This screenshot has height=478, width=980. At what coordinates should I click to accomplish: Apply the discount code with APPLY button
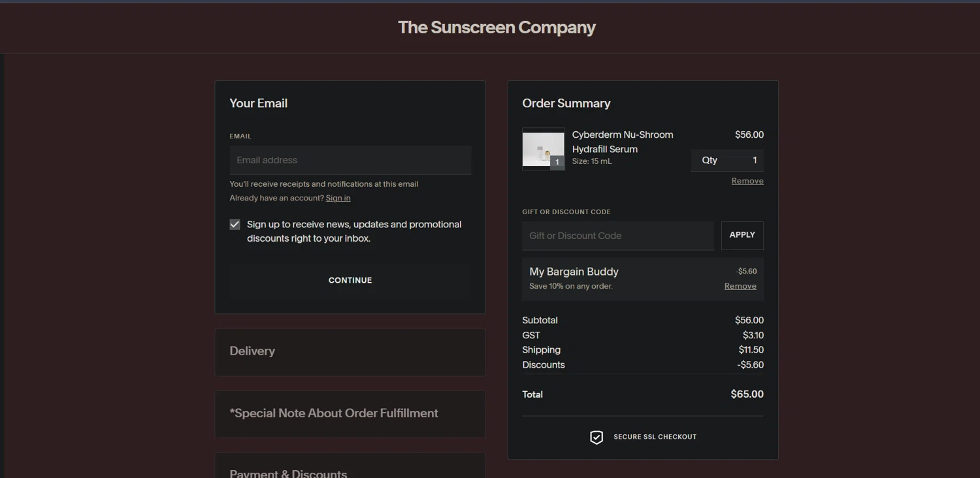pyautogui.click(x=742, y=235)
